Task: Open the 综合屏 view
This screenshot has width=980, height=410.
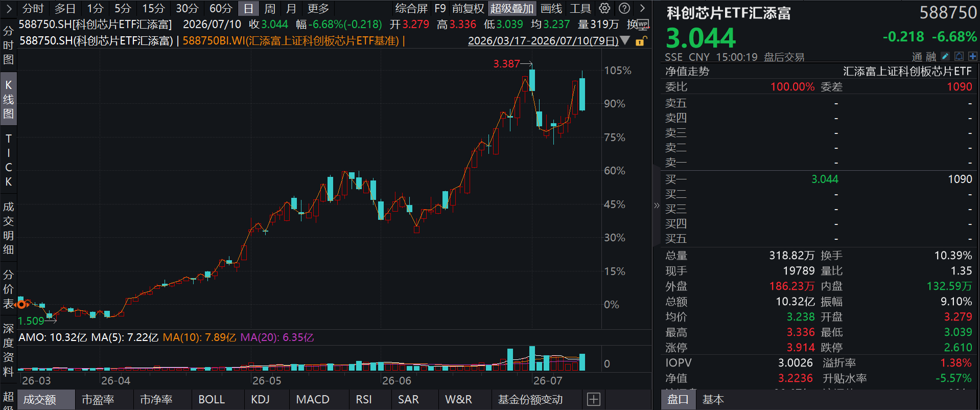Action: [x=411, y=8]
